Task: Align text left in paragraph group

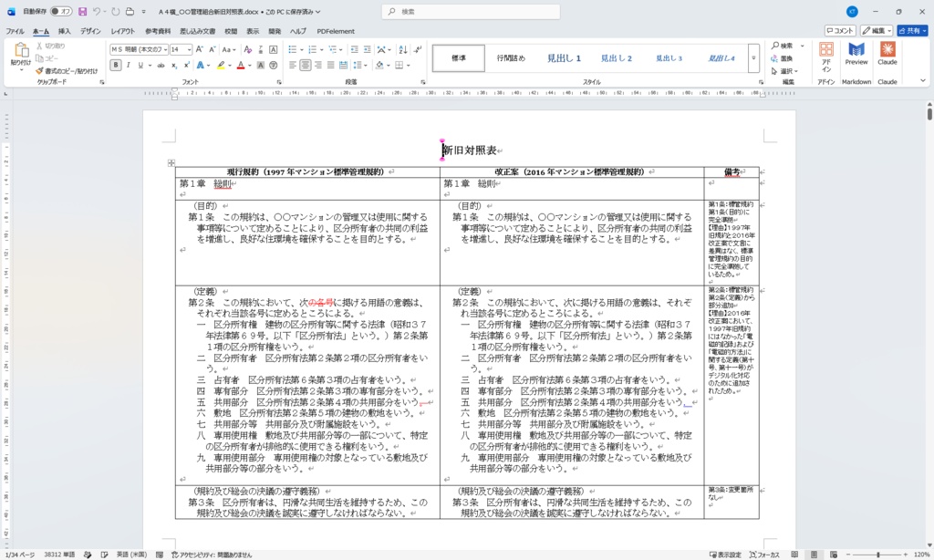Action: [293, 66]
